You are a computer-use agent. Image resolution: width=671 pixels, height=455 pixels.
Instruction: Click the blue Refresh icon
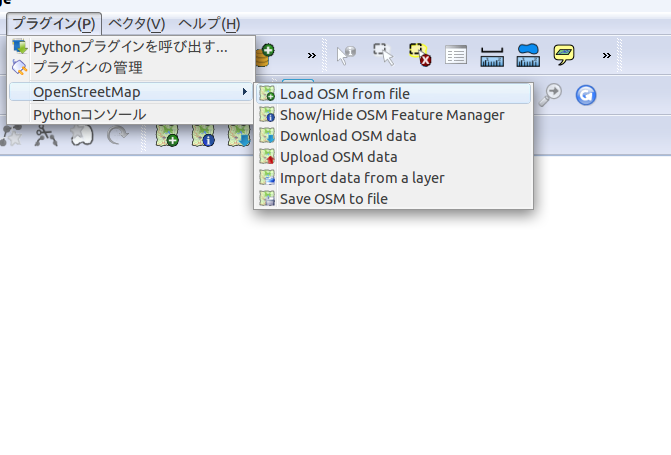(585, 95)
